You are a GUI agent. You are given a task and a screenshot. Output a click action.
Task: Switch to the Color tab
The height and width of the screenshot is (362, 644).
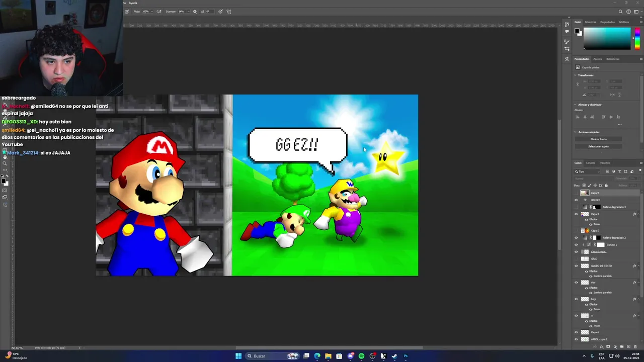pos(578,22)
